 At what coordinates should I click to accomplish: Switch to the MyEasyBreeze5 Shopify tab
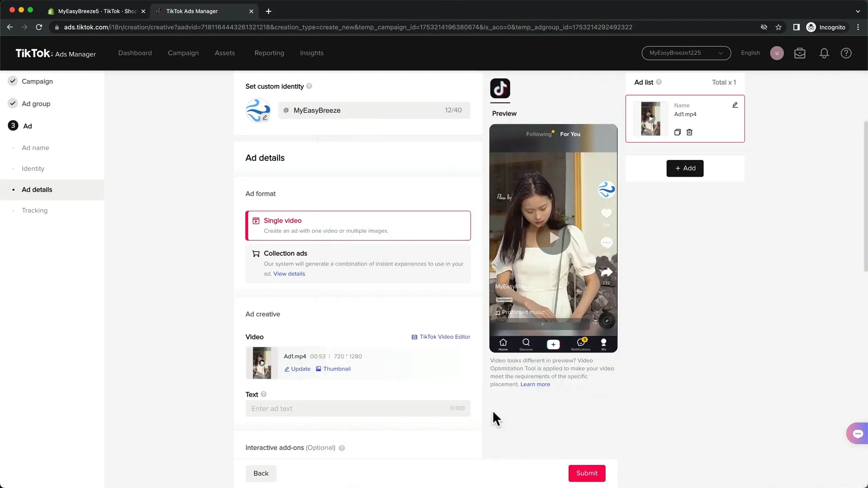(97, 11)
